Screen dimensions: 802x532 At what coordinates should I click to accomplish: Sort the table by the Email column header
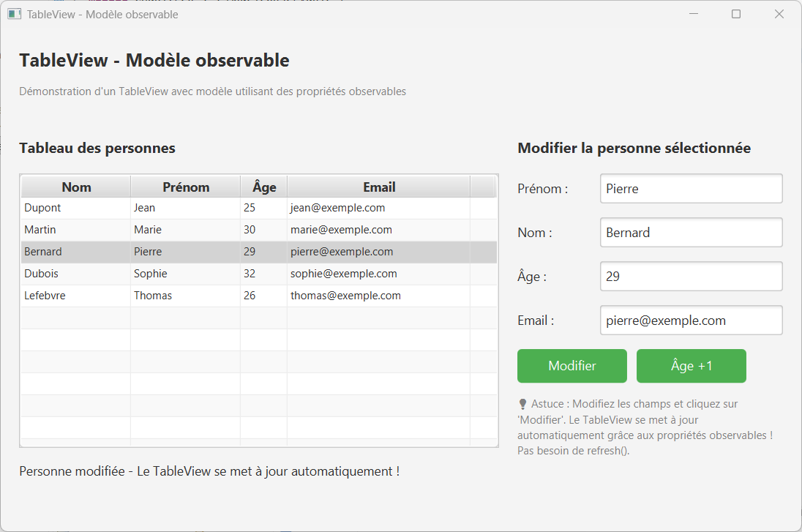pos(379,186)
